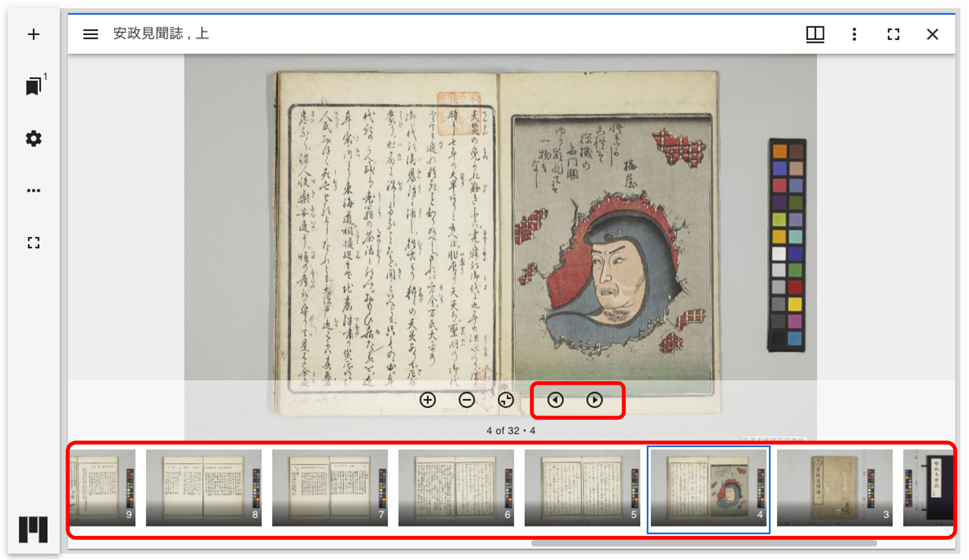Click the yellow color chart swatch
The width and height of the screenshot is (969, 560).
pos(794,304)
